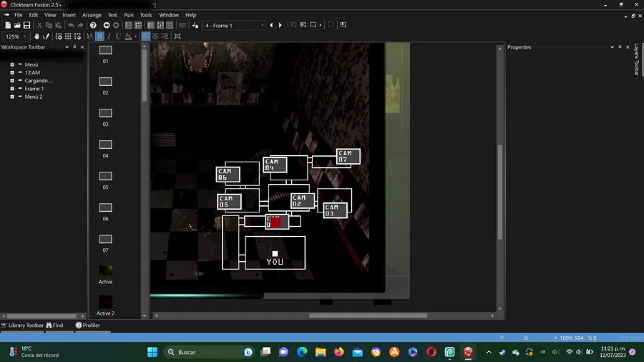Image resolution: width=644 pixels, height=362 pixels.
Task: Click the Center frame icon
Action: point(177,36)
